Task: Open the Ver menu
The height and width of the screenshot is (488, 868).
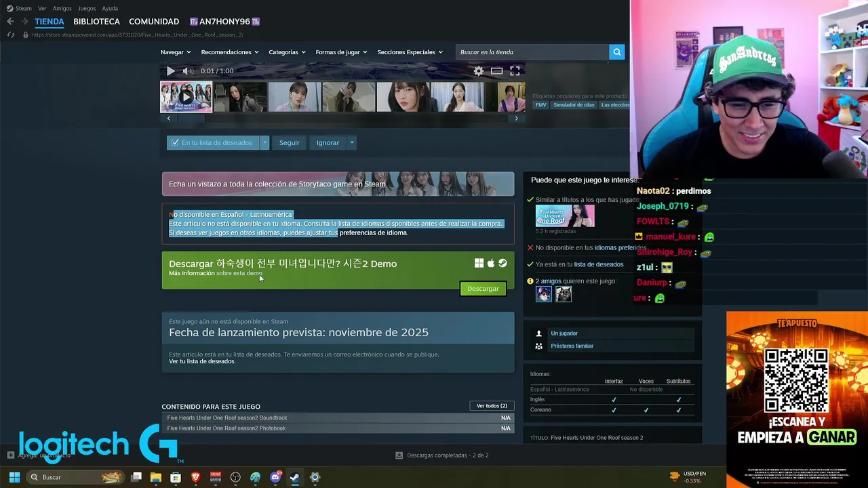Action: click(x=43, y=8)
